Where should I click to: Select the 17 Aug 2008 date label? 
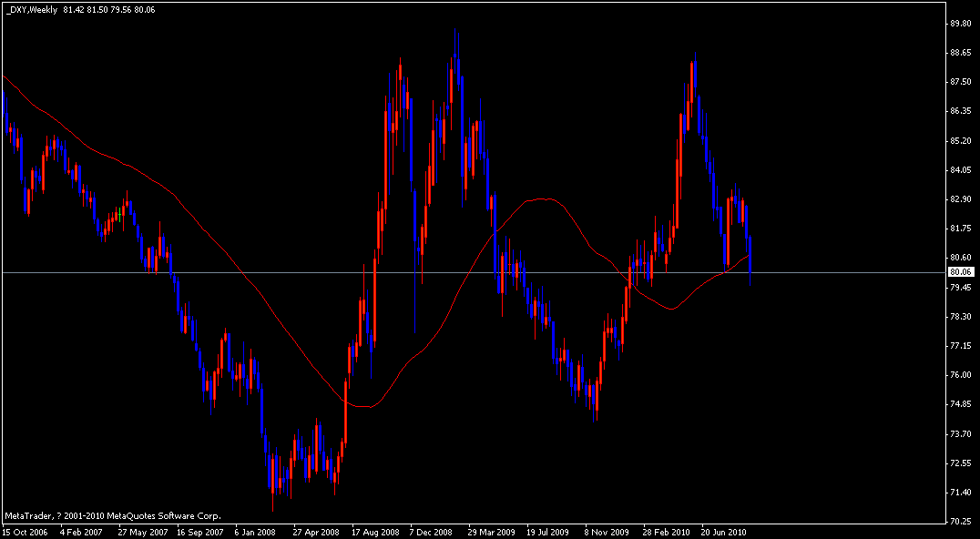[x=373, y=532]
